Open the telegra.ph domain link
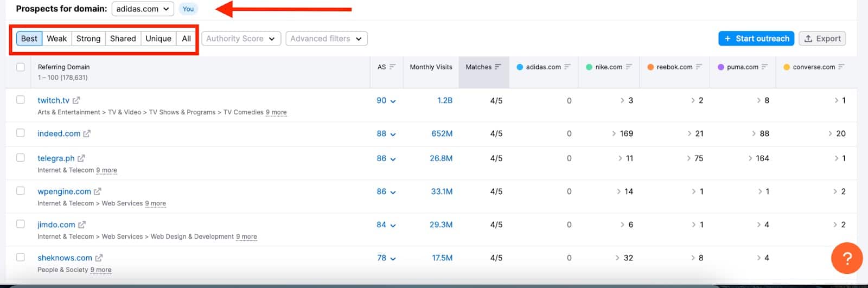The width and height of the screenshot is (868, 288). tap(56, 158)
